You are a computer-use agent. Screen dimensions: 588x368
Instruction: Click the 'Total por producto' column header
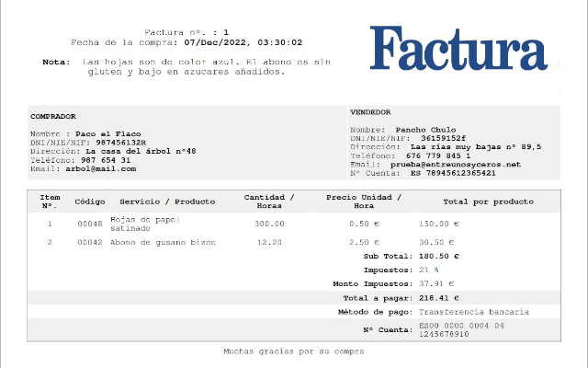pos(488,201)
